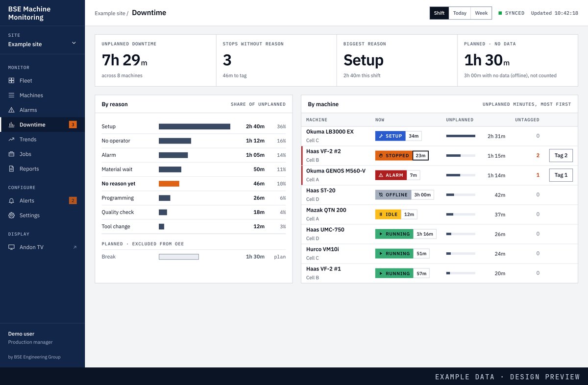Click the Hurco VM10i machine name
588x385 pixels.
point(322,249)
